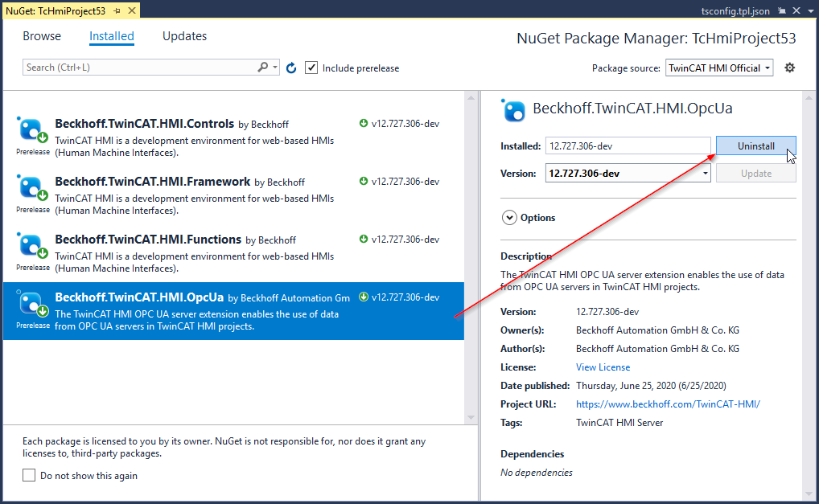Click the Description heading

526,256
